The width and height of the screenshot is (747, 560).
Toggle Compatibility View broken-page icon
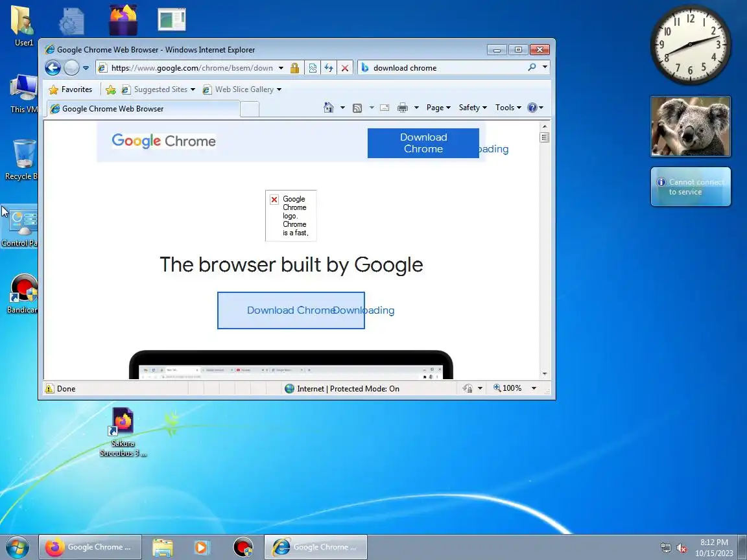tap(313, 67)
